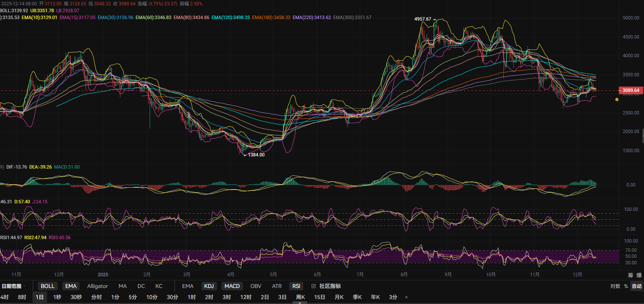This screenshot has height=304, width=644.
Task: Open the community indicators (社区指标) edit icon
Action: 314,286
